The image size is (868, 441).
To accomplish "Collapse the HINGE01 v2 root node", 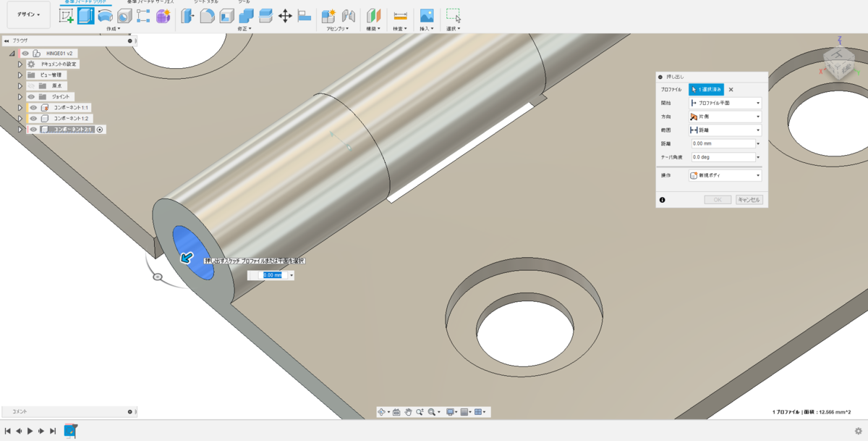I will (12, 54).
